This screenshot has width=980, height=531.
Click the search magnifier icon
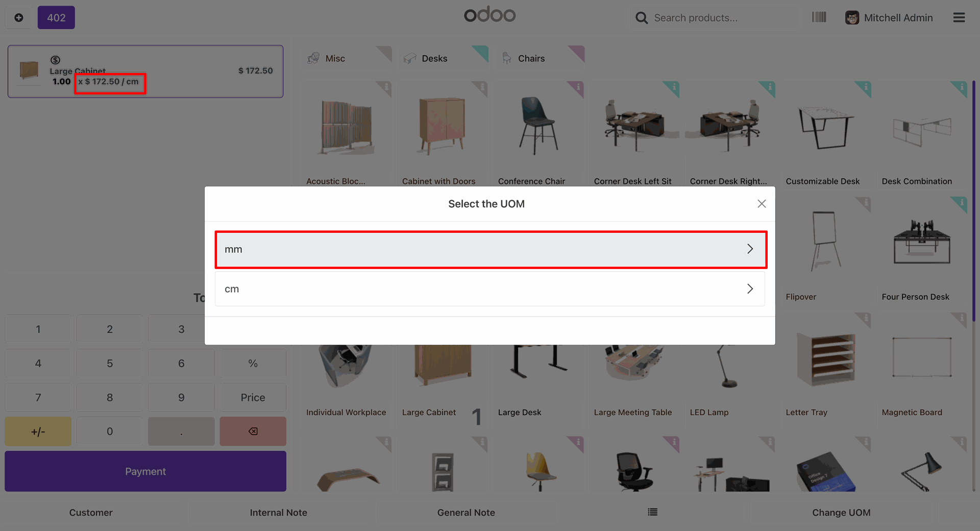click(x=641, y=18)
